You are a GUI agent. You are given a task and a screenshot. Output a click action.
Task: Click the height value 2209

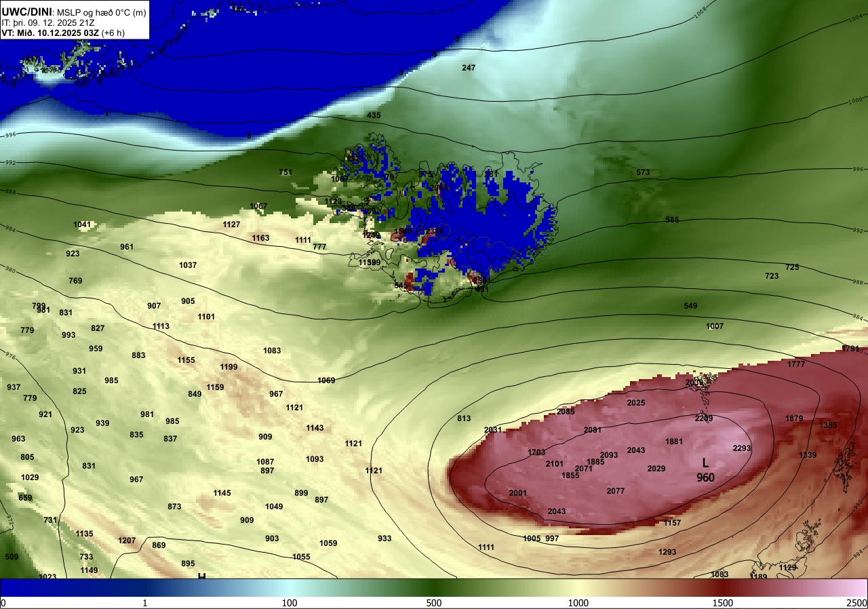(x=704, y=418)
